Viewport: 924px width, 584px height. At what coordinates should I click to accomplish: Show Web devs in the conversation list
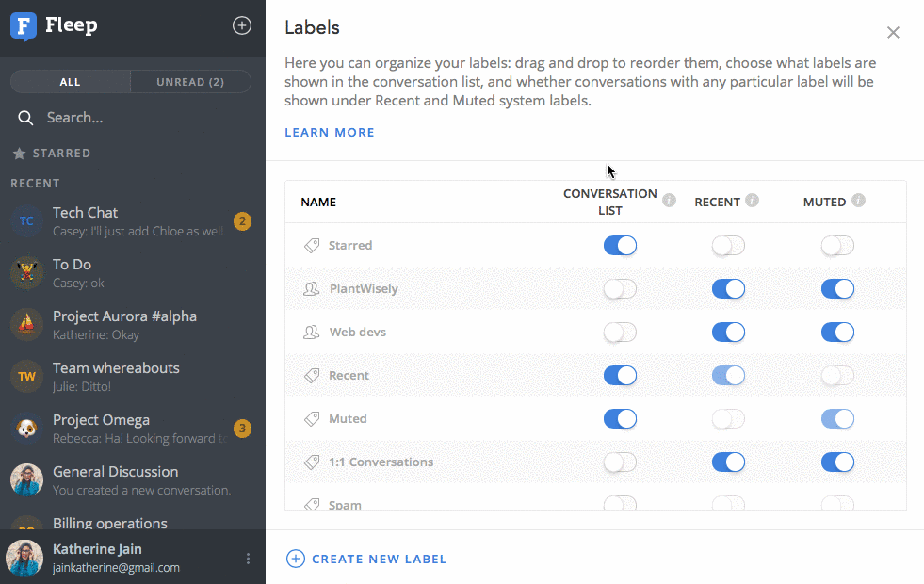click(x=620, y=332)
